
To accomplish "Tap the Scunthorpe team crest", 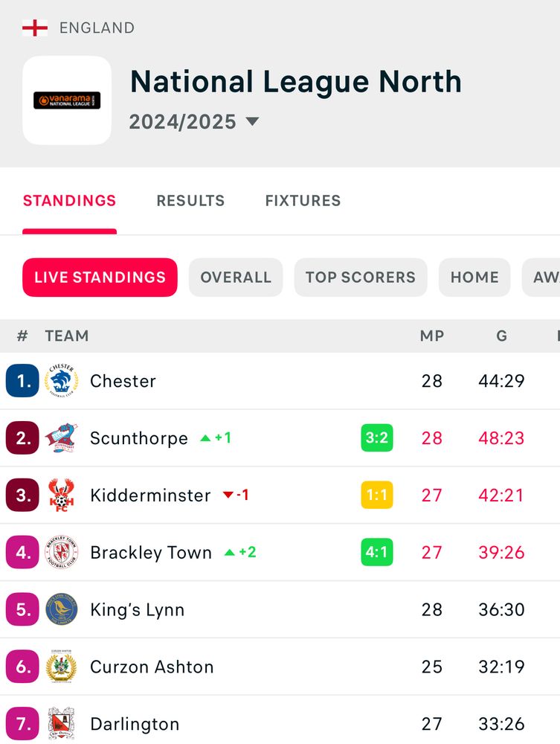I will pos(62,437).
